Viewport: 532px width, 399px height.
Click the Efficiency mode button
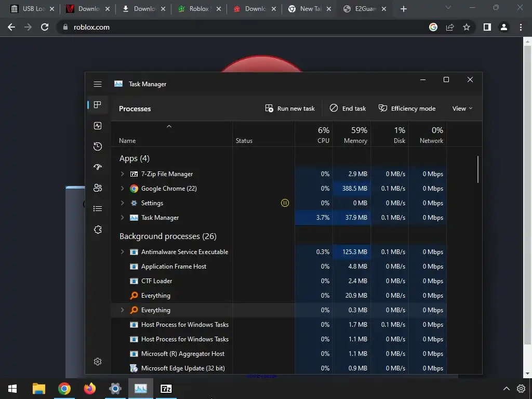[407, 108]
